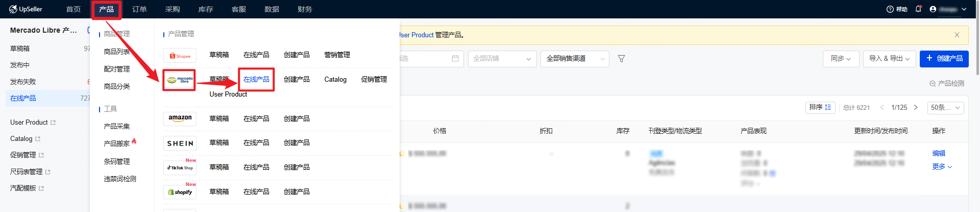Expand the 更多 actions dropdown
Screen dimensions: 980x212
coord(942,167)
